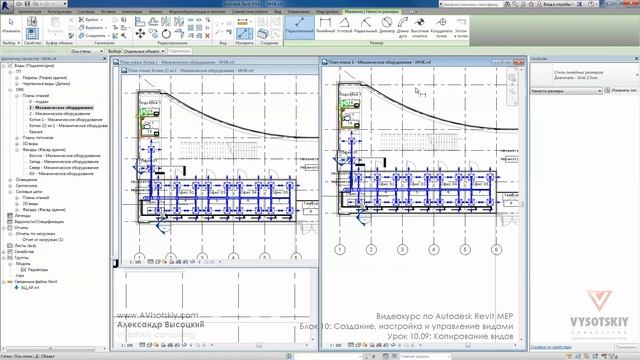This screenshot has width=640, height=360.
Task: Click the red Delete X icon
Action: [x=207, y=36]
